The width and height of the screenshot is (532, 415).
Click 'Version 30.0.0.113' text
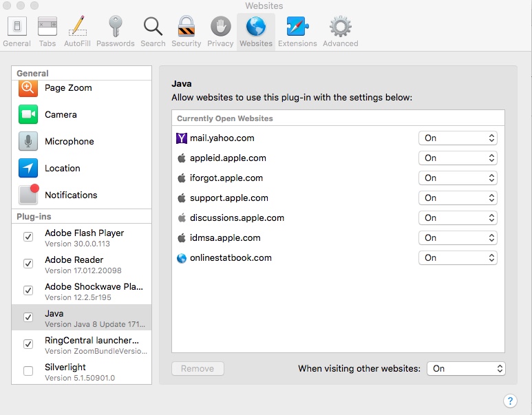[77, 244]
